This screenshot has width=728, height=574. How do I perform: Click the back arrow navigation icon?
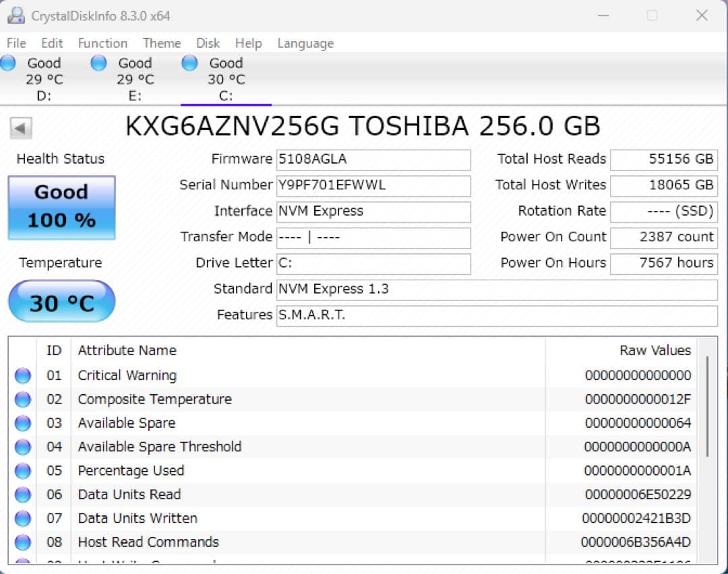point(20,127)
